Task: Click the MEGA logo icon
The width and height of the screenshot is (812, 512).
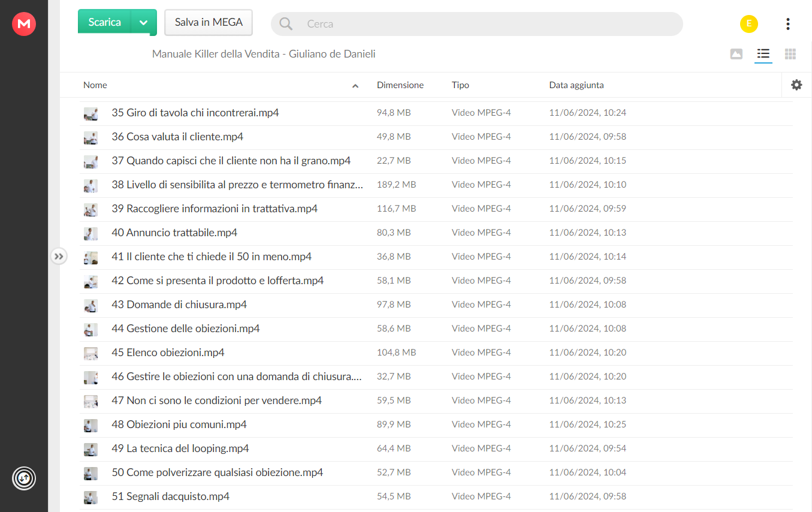Action: click(x=24, y=24)
